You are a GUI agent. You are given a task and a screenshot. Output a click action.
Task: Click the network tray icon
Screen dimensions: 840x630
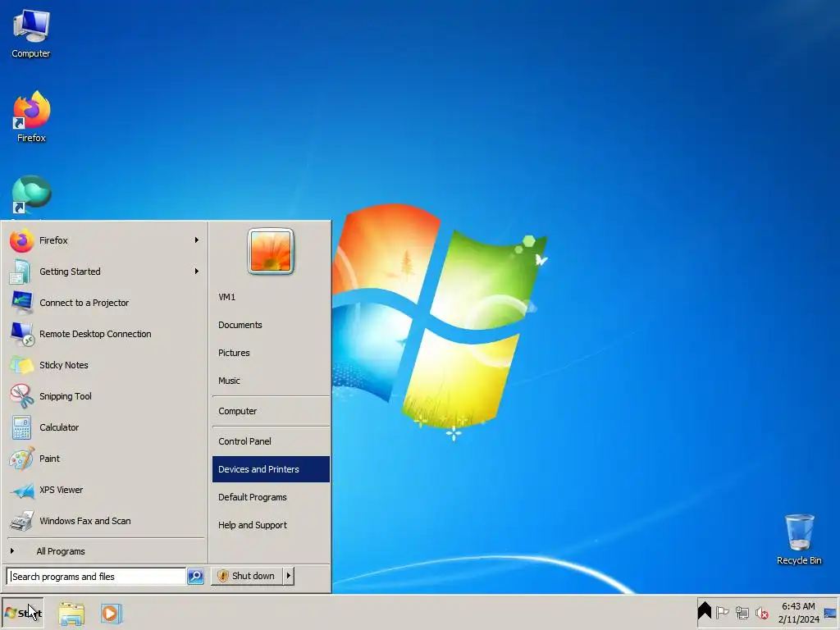742,612
